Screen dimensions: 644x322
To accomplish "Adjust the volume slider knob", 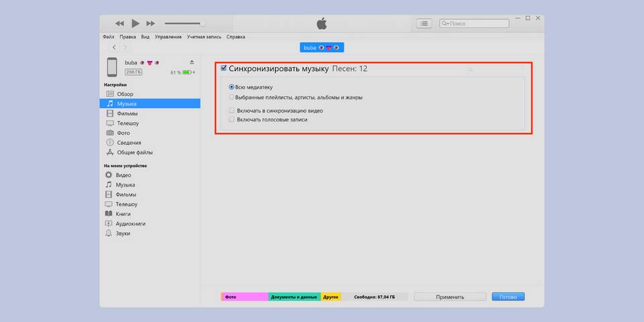I will (x=203, y=24).
